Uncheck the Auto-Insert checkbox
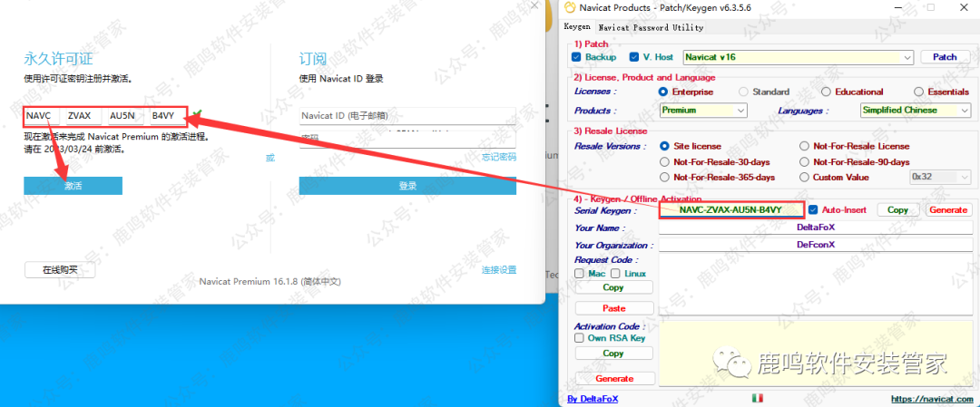The image size is (980, 407). pyautogui.click(x=813, y=209)
